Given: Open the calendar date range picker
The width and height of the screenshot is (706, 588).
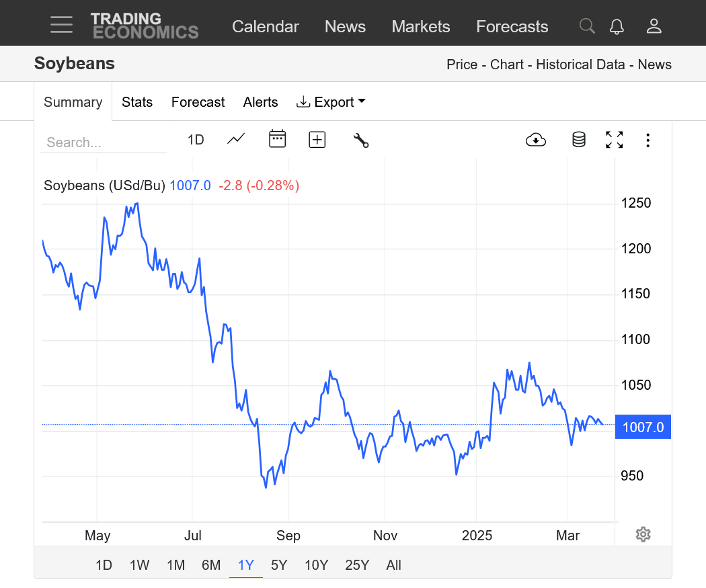Looking at the screenshot, I should pyautogui.click(x=277, y=139).
